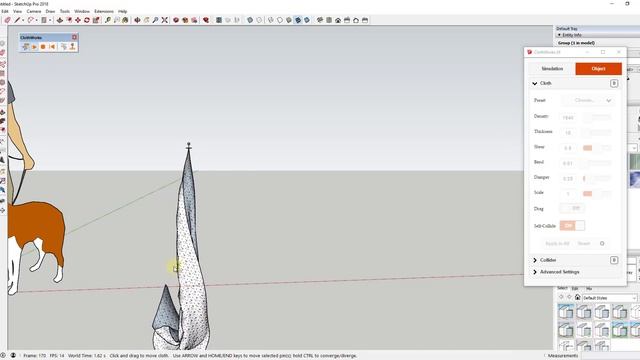
Task: Switch to the Object tab
Action: (598, 69)
